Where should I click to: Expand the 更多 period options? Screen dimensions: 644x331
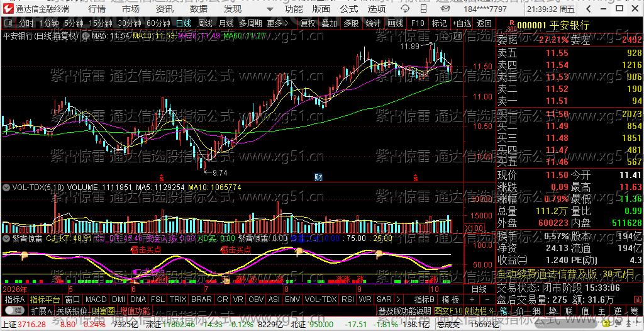(277, 23)
